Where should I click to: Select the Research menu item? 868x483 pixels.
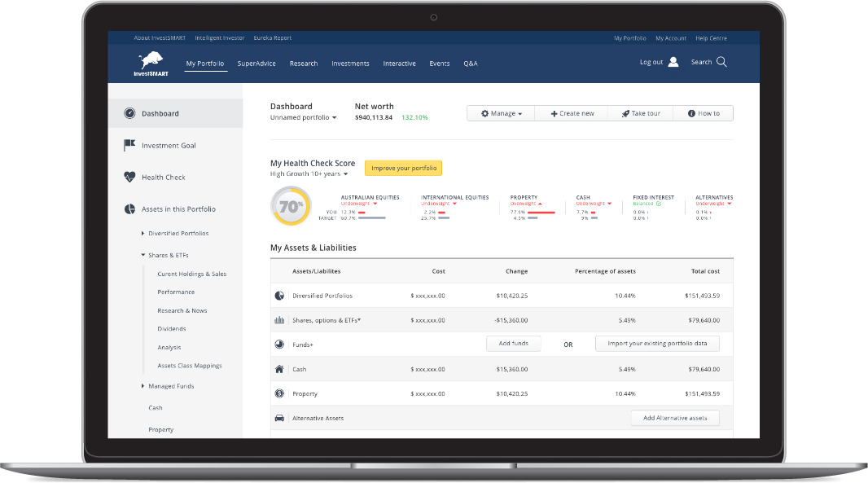(304, 64)
